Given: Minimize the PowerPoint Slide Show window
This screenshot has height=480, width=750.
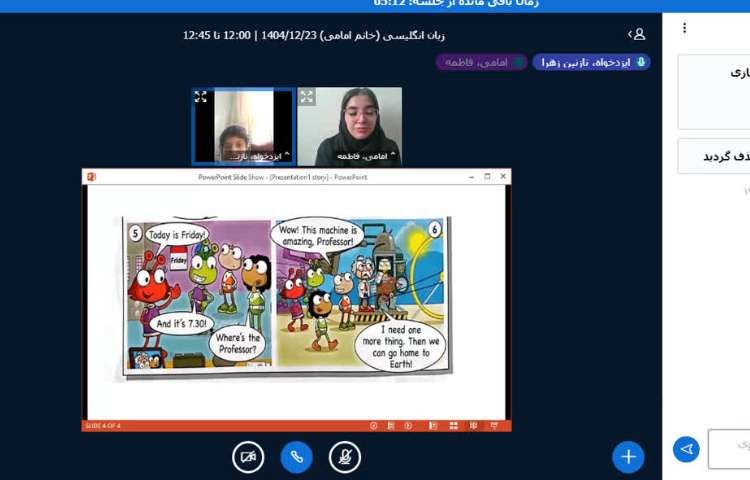Looking at the screenshot, I should coord(471,176).
